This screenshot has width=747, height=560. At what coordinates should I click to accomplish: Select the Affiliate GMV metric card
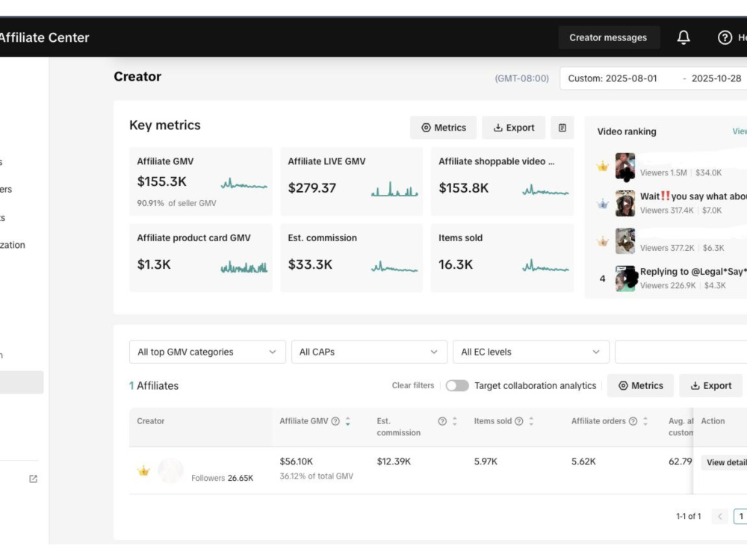[200, 181]
